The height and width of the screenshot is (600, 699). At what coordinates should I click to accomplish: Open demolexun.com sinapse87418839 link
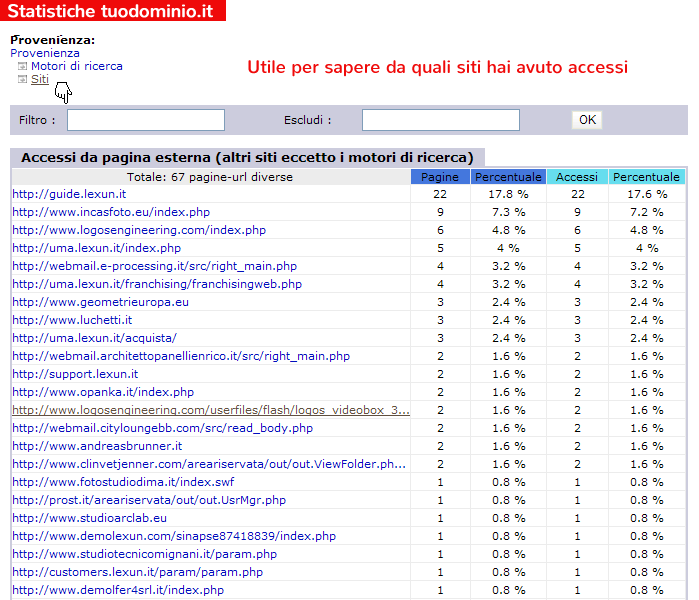coord(174,536)
